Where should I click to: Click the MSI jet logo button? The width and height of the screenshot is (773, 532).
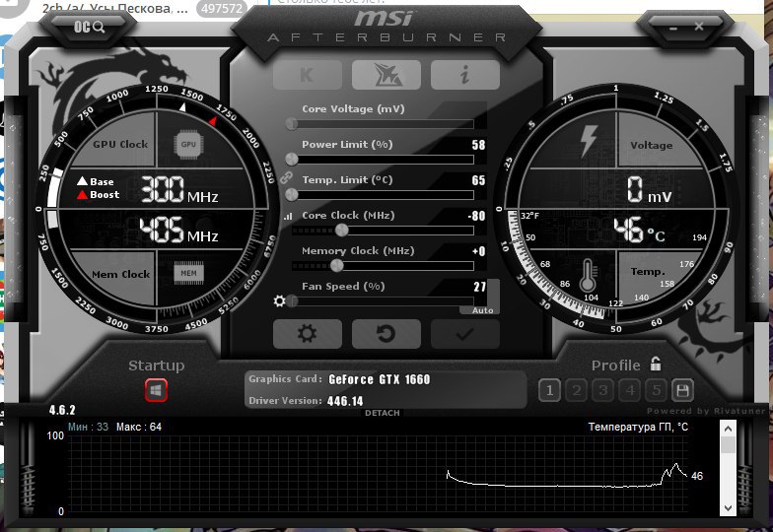(386, 75)
